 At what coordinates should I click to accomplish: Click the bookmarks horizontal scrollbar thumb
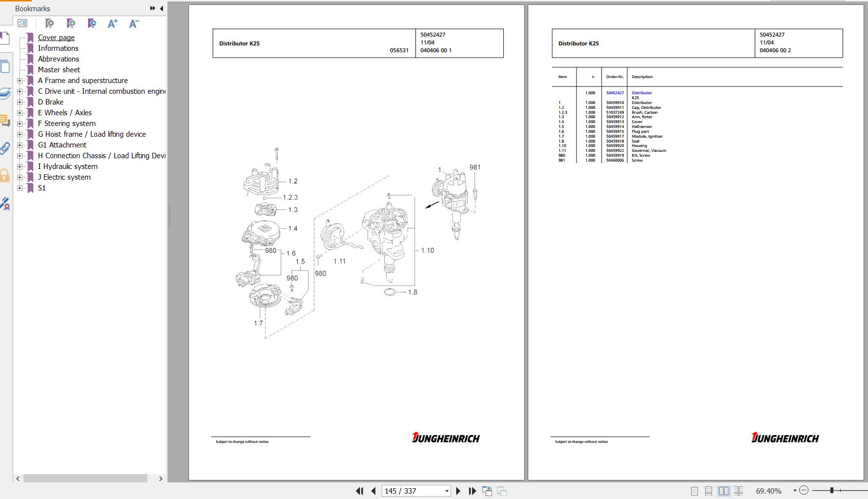(x=85, y=479)
